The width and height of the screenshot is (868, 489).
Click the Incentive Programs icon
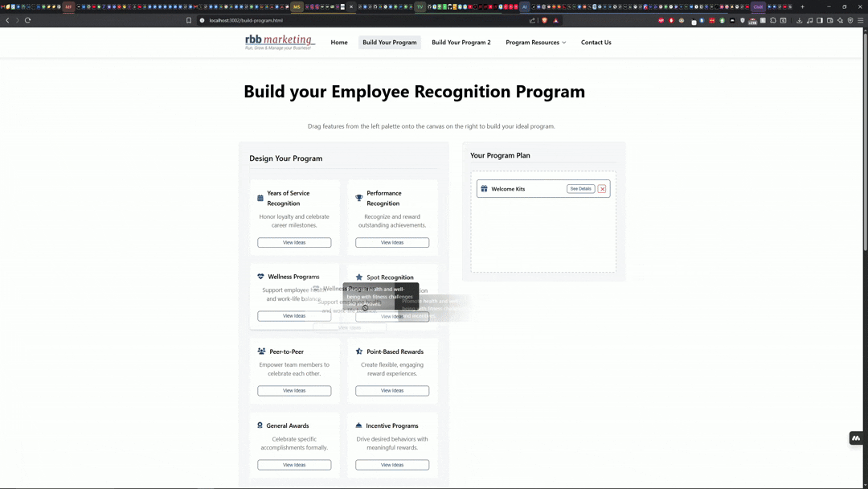point(358,425)
